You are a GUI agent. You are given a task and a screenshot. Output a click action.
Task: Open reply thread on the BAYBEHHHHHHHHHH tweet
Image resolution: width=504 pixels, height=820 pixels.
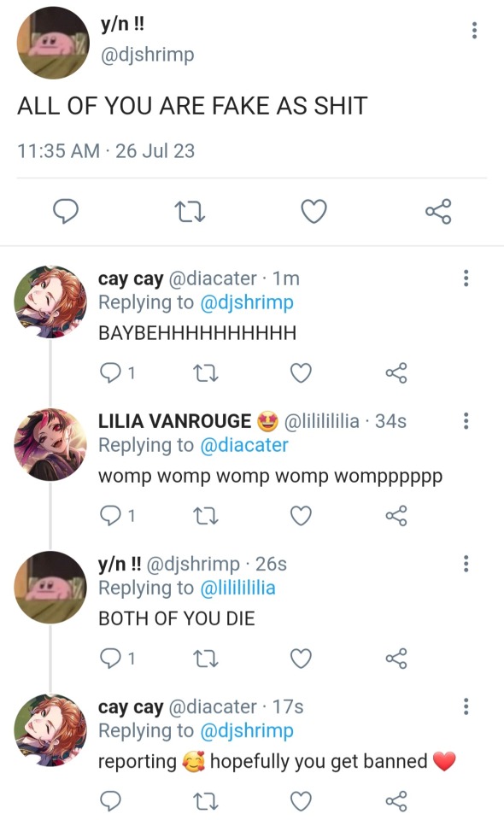point(117,373)
